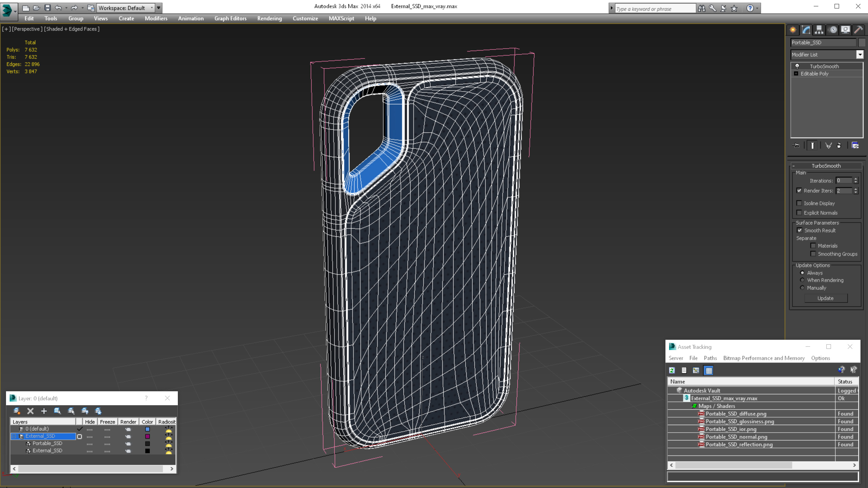
Task: Click Select Highlighted Objects and Layers icon
Action: point(57,411)
